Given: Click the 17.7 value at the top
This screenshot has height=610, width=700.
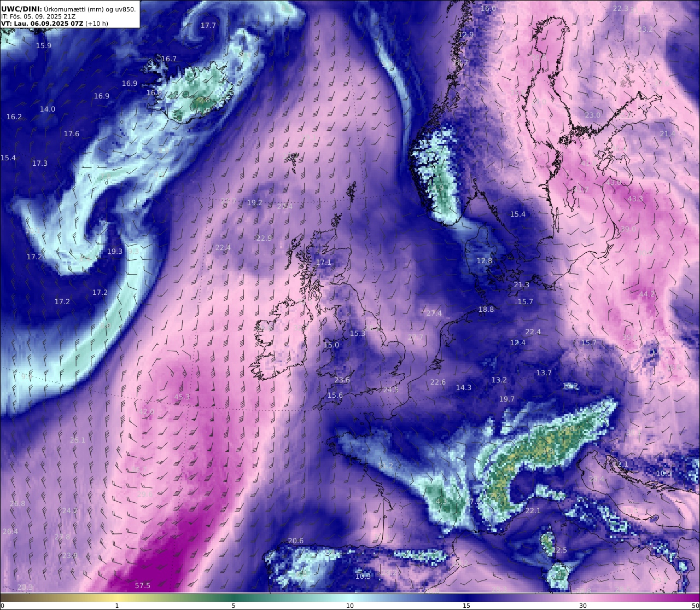Looking at the screenshot, I should 208,26.
